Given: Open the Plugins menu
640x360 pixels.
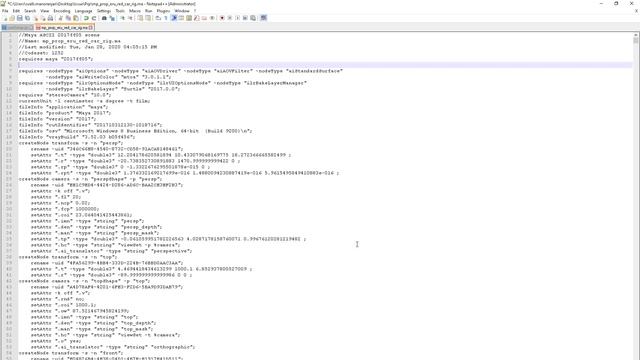Looking at the screenshot, I should (x=163, y=11).
